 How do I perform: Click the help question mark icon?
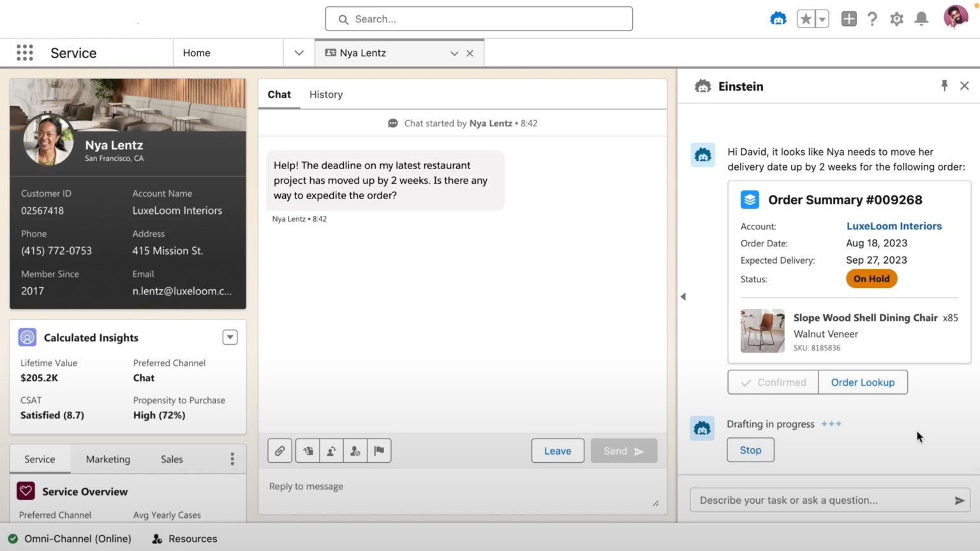tap(872, 19)
